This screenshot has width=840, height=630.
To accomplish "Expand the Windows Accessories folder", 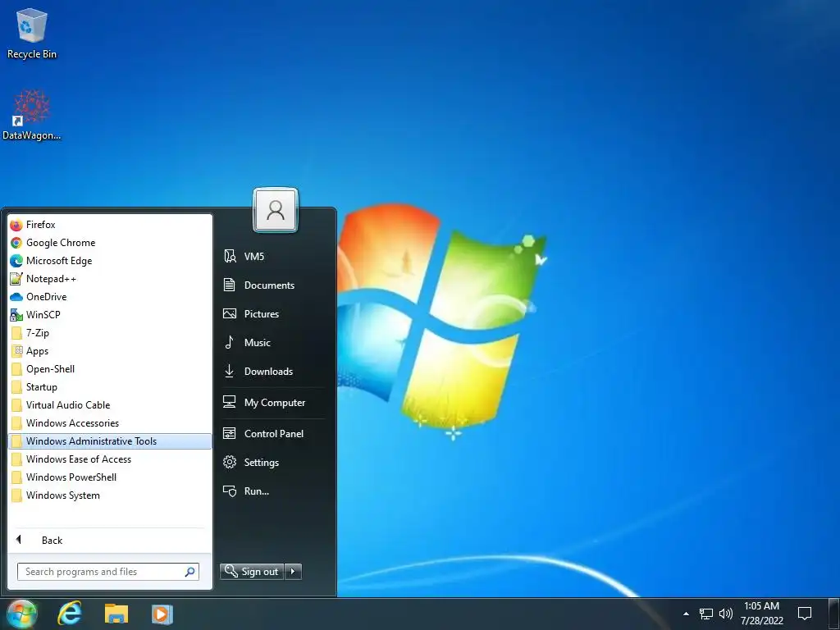I will pos(110,423).
